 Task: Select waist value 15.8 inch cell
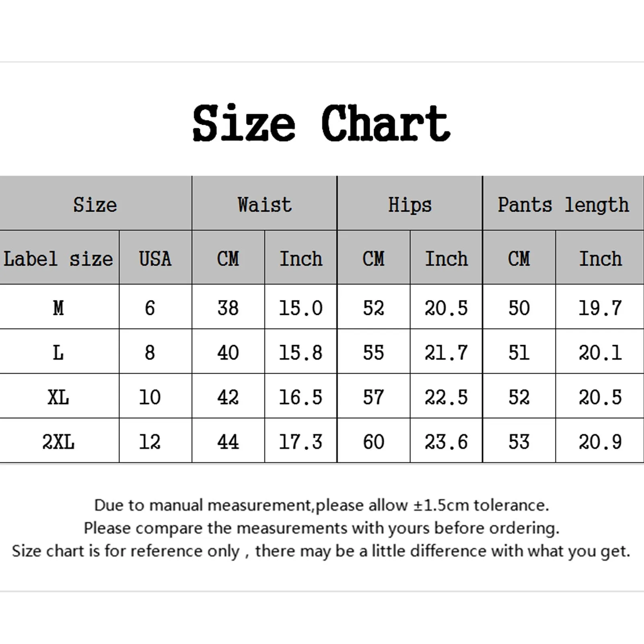point(300,353)
